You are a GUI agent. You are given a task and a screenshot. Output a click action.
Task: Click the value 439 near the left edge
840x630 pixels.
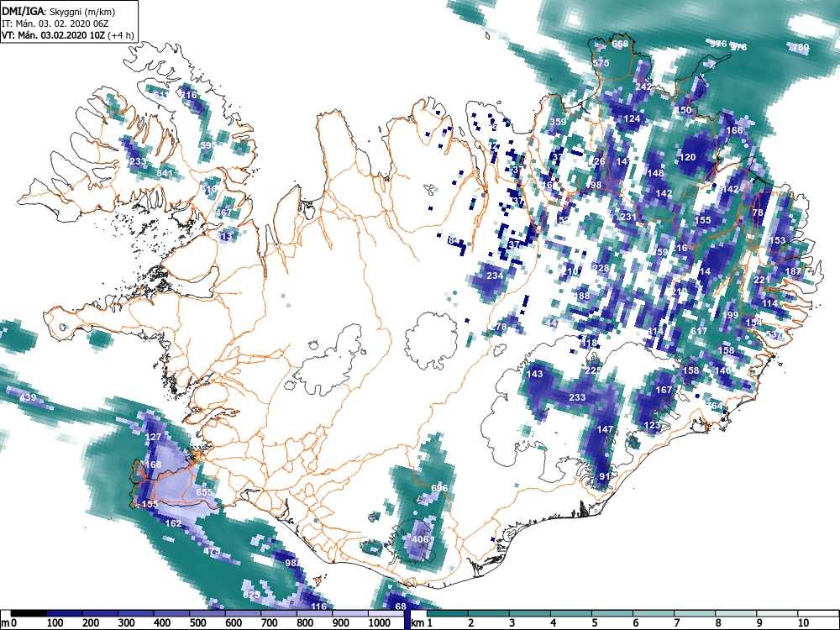28,397
